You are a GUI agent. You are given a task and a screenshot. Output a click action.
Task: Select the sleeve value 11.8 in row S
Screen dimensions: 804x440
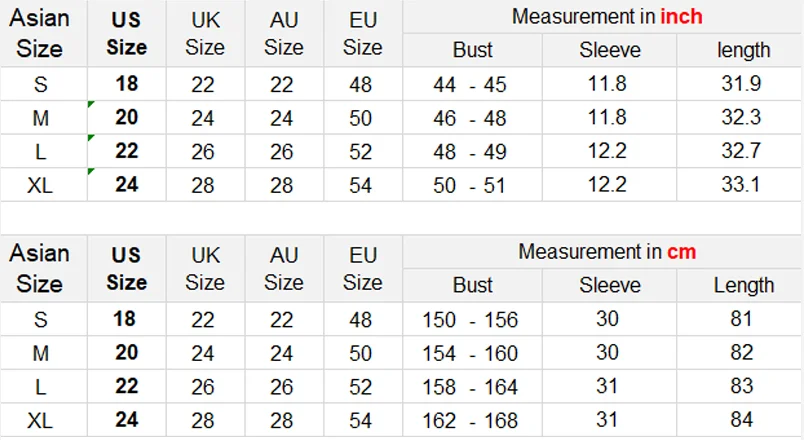click(607, 84)
